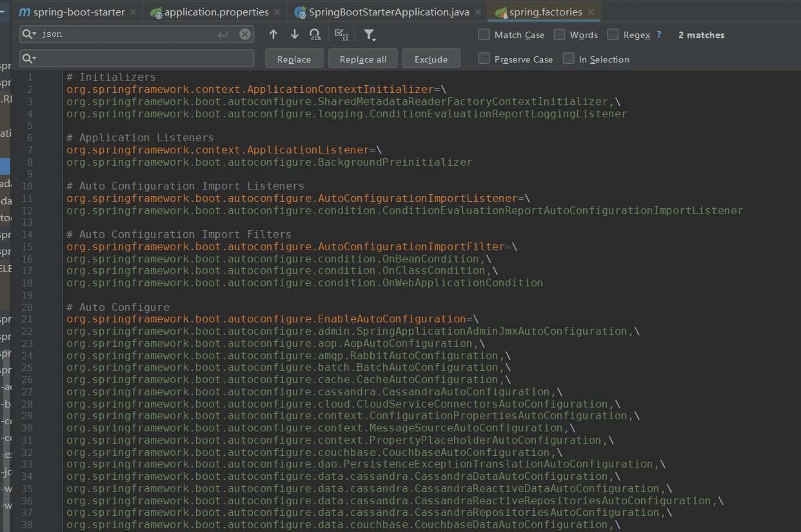Click inside the replace text field
Viewport: 801px width, 532px height.
(x=142, y=59)
